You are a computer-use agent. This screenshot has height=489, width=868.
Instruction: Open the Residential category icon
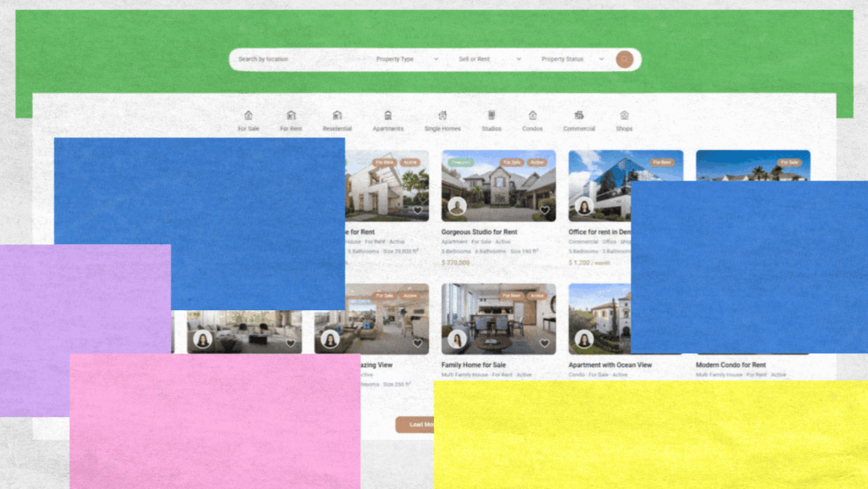[x=337, y=119]
